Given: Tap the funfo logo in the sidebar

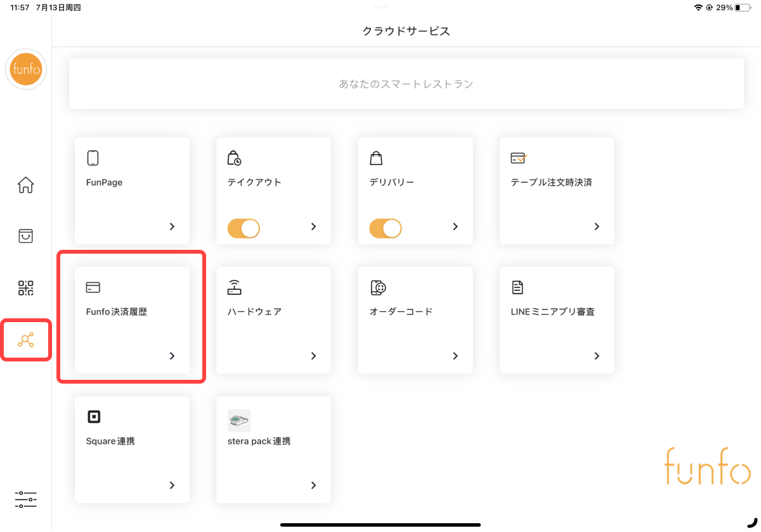Looking at the screenshot, I should [26, 70].
